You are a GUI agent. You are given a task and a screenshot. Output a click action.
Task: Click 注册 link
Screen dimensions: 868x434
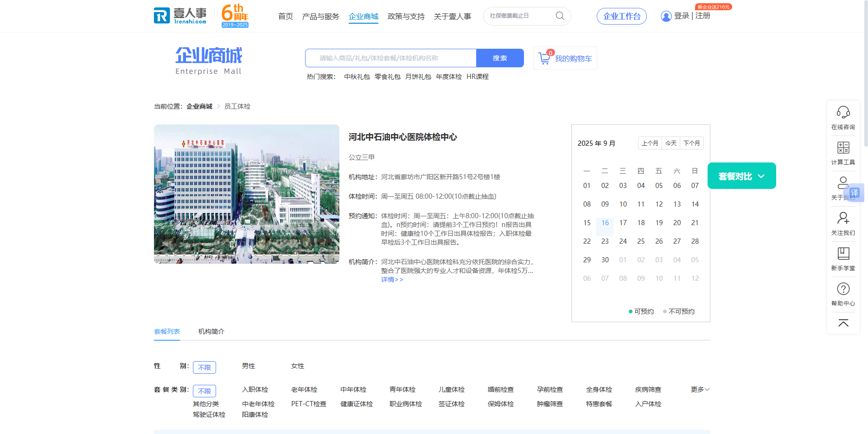703,16
